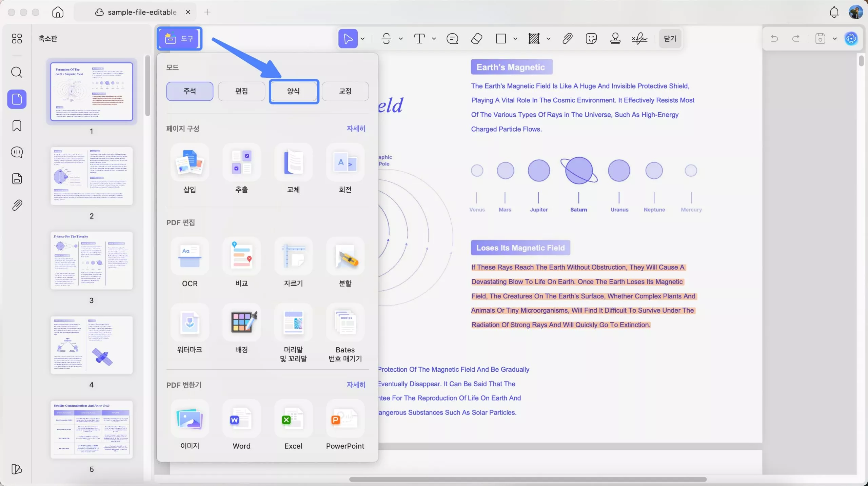Convert PDF to Excel

pyautogui.click(x=293, y=425)
